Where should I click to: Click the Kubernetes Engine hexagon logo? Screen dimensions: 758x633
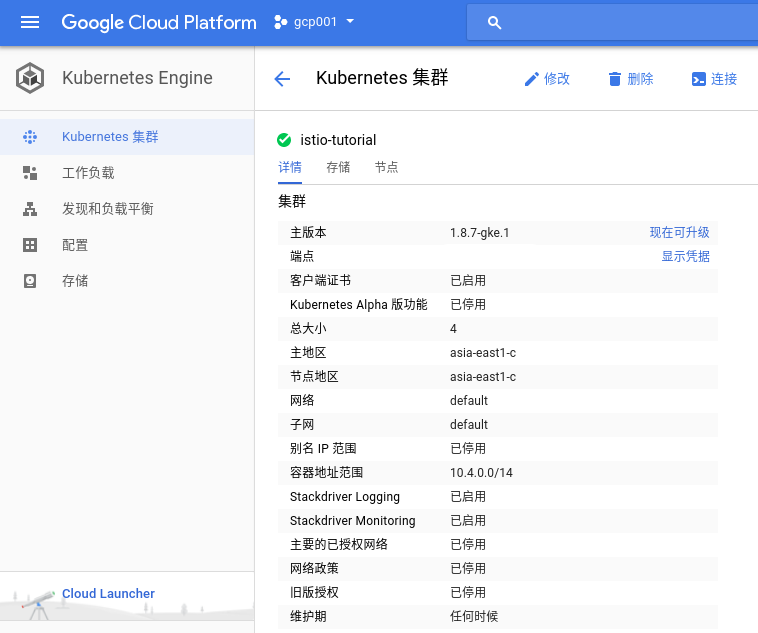click(30, 78)
